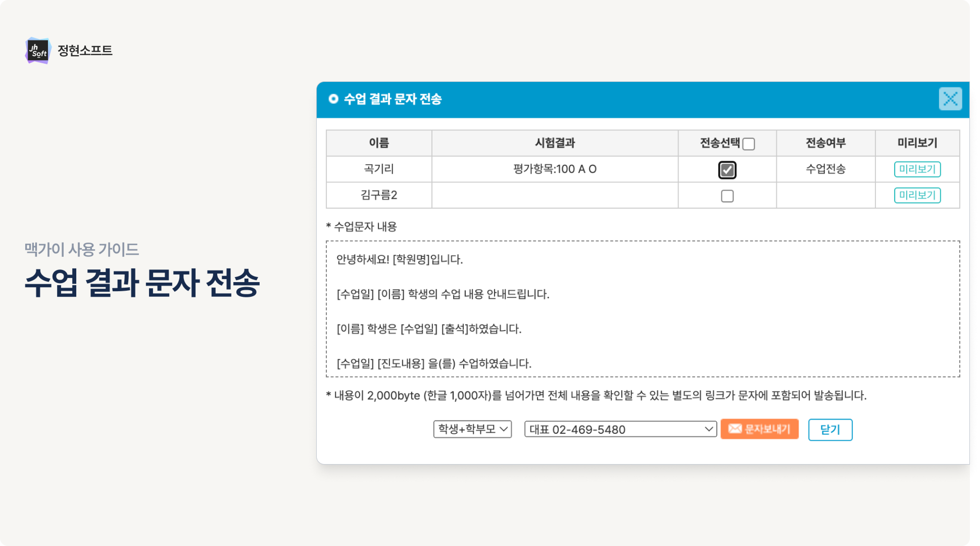Viewport: 980px width, 546px height.
Task: Click the 이름 column header
Action: (x=379, y=143)
